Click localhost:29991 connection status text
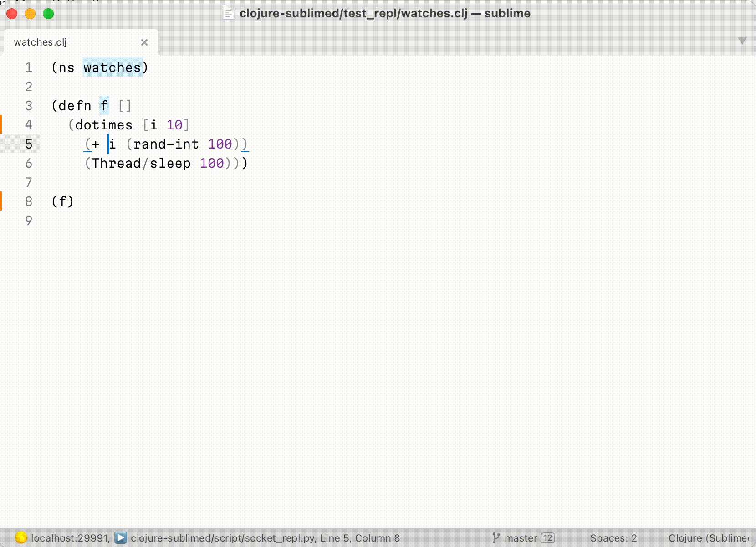The width and height of the screenshot is (756, 547). [x=70, y=538]
